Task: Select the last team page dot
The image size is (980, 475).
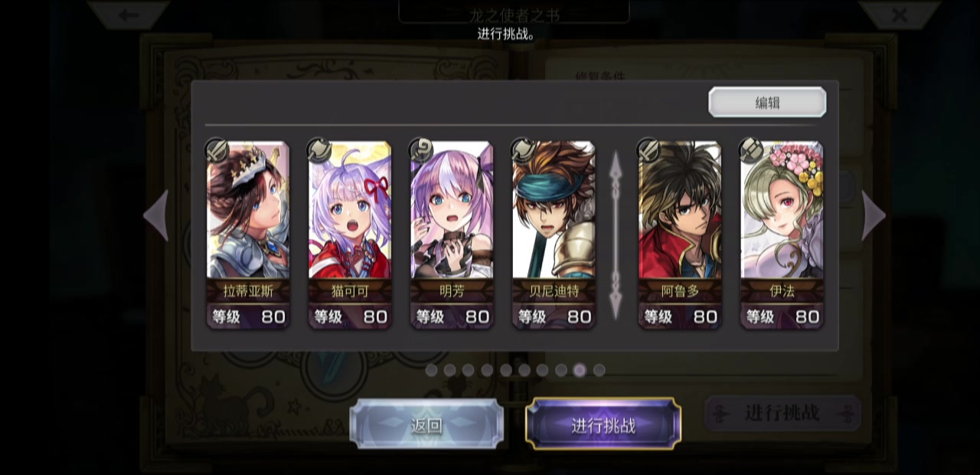Action: (599, 370)
